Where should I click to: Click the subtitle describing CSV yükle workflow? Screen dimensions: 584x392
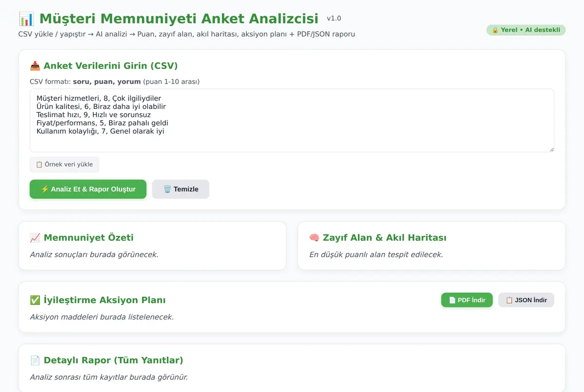pyautogui.click(x=187, y=35)
